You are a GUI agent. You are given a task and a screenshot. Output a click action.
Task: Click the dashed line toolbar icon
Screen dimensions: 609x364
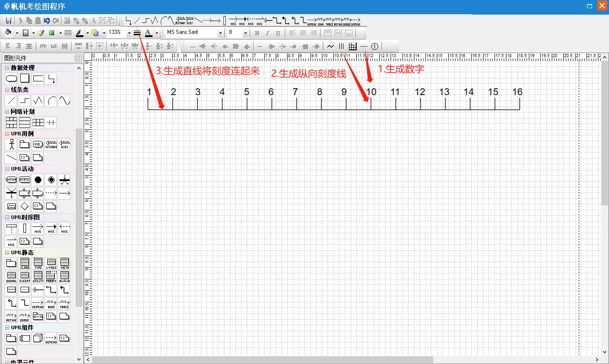click(x=364, y=46)
